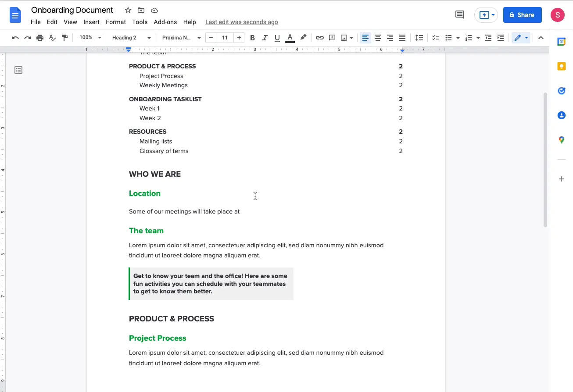Open the Proxima Nova font dropdown

tap(181, 38)
